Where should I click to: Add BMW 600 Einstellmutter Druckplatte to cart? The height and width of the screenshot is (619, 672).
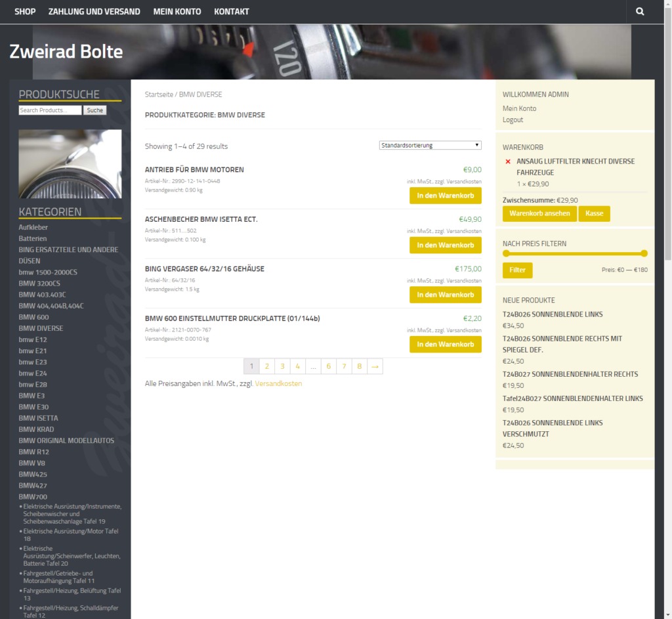coord(446,345)
